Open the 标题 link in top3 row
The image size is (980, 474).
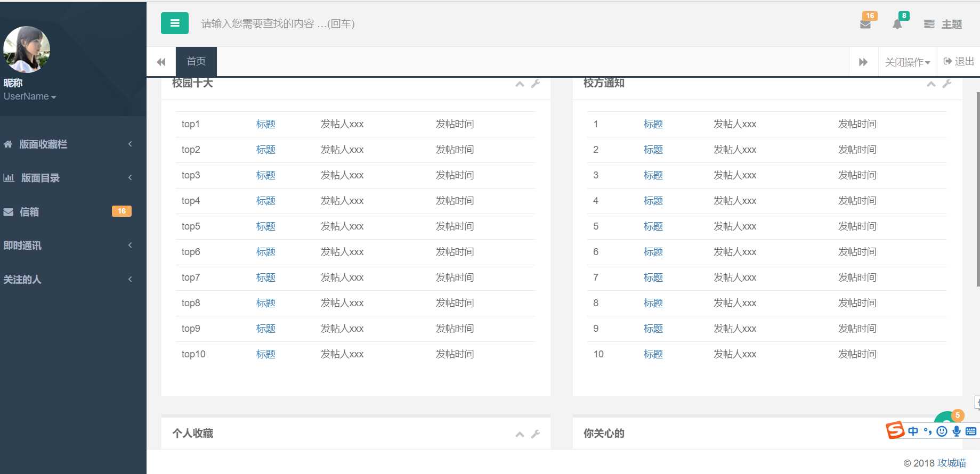point(265,175)
